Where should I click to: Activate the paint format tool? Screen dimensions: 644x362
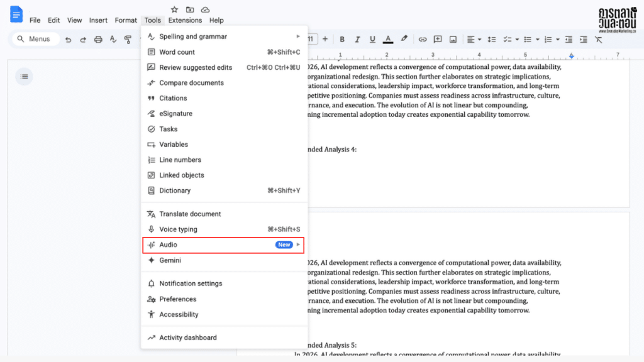128,40
